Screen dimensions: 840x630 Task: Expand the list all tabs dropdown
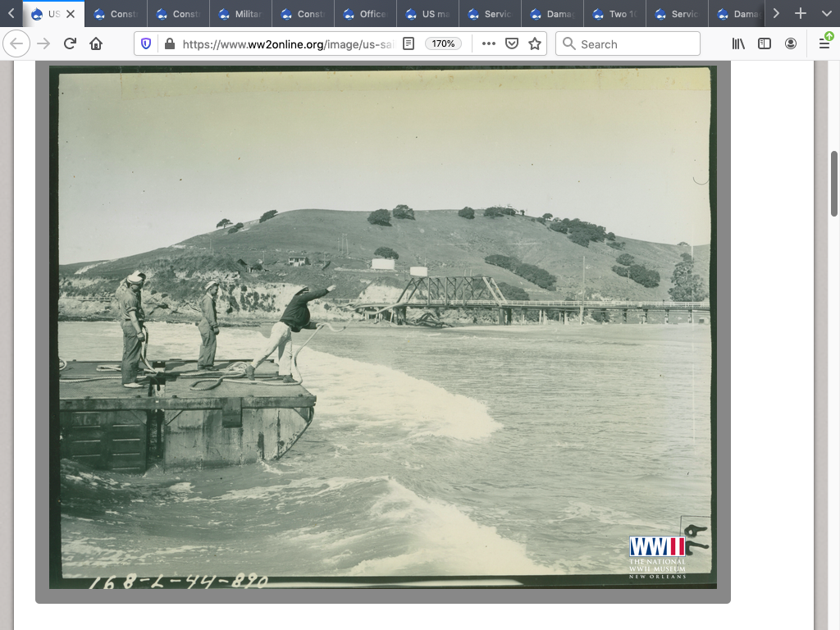[826, 14]
